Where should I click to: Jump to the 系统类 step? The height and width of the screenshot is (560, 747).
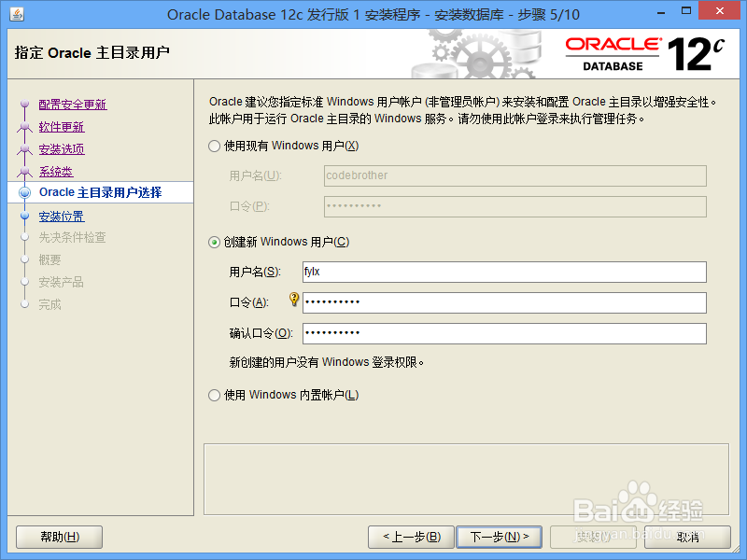56,172
